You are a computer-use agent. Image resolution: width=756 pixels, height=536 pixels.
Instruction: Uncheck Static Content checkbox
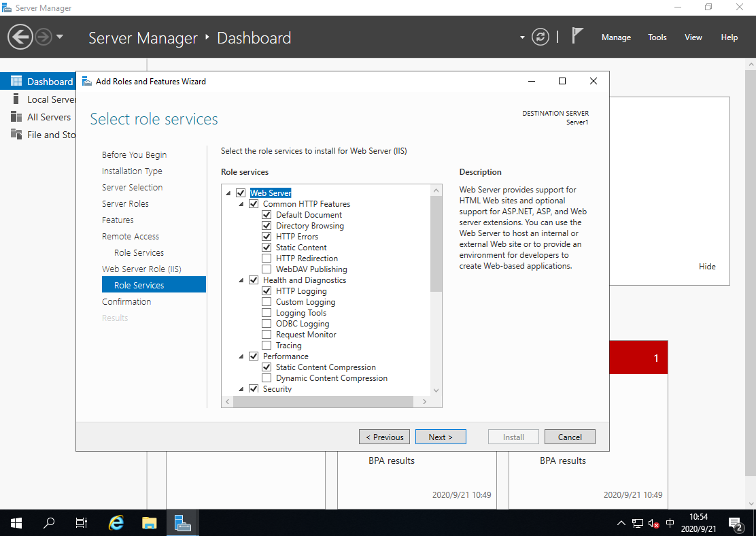click(266, 247)
